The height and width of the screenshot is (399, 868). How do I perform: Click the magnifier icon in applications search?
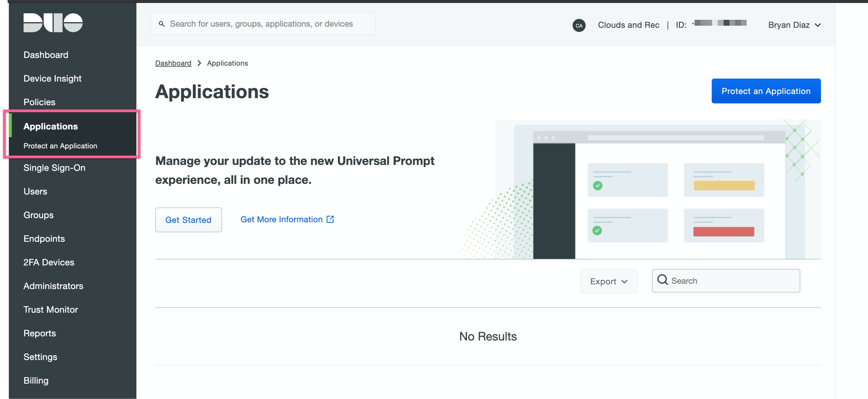point(662,280)
